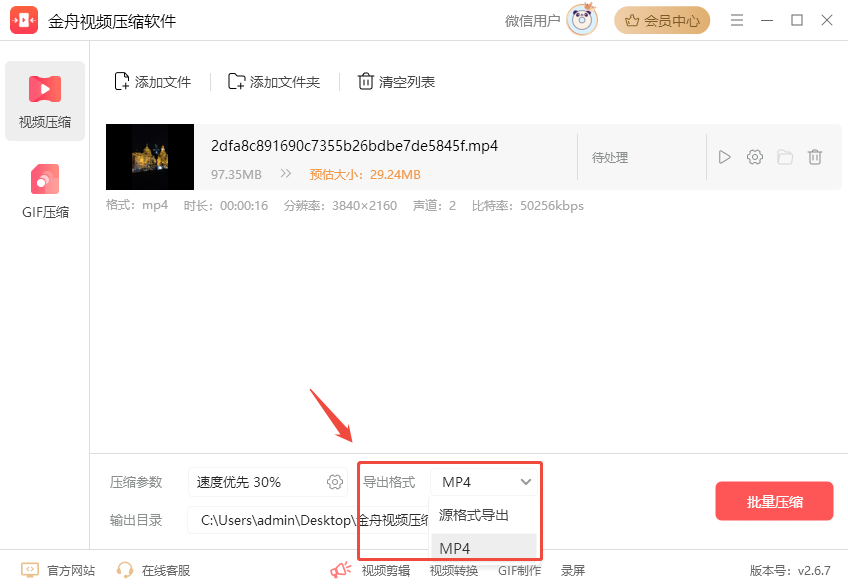This screenshot has width=848, height=588.
Task: Switch to 视频压缩 video compression tab
Action: click(x=45, y=101)
